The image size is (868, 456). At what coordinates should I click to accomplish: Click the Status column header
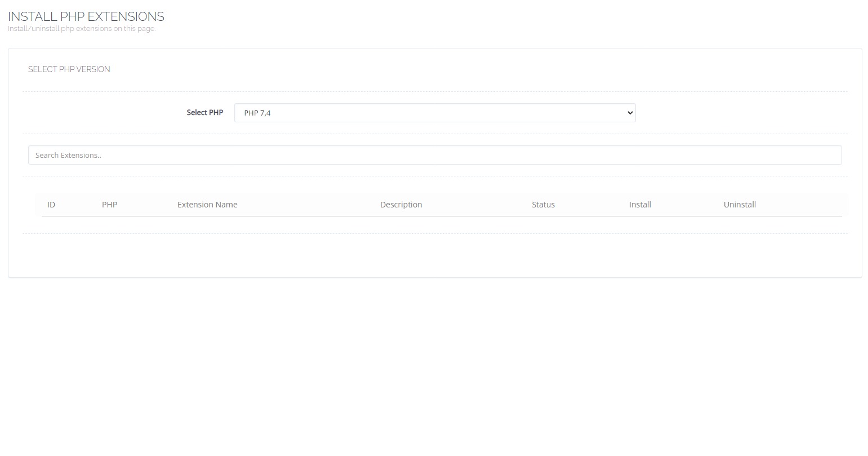[x=543, y=205]
